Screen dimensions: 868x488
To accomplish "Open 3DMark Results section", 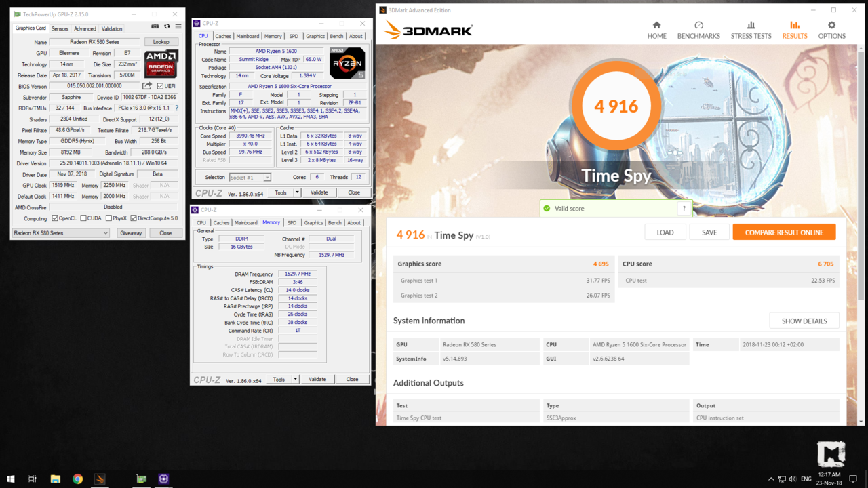I will (x=795, y=30).
